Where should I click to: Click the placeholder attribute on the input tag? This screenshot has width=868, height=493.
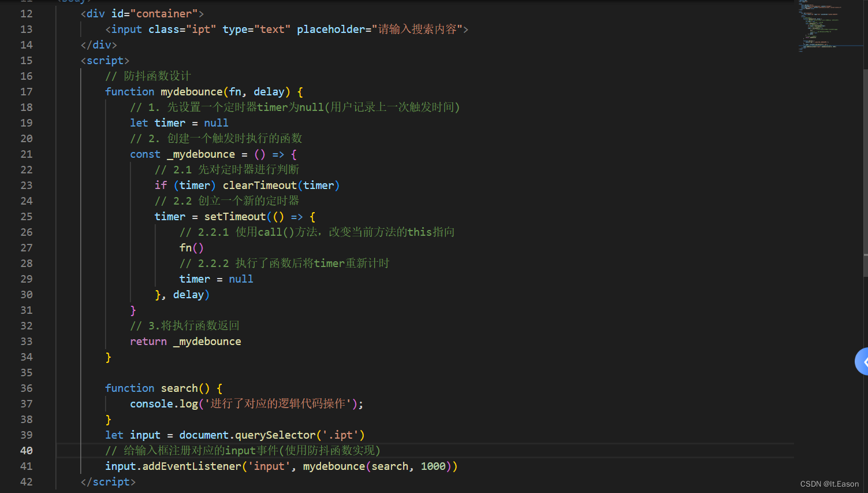379,29
